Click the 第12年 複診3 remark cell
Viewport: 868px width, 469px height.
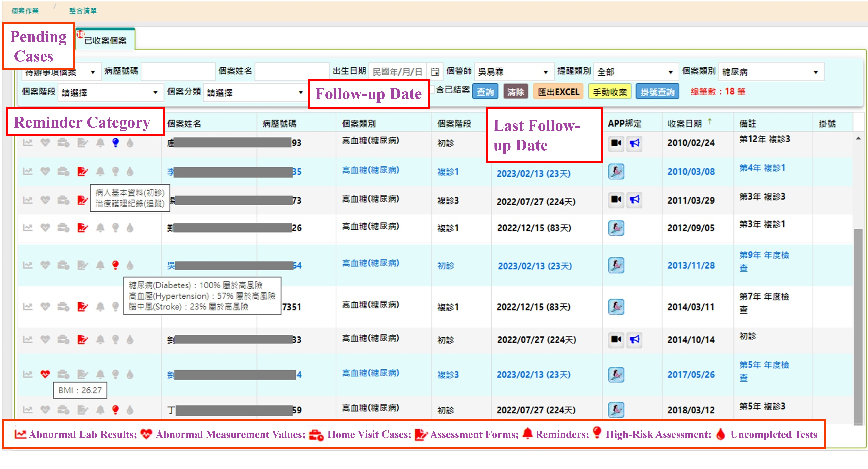(x=765, y=139)
